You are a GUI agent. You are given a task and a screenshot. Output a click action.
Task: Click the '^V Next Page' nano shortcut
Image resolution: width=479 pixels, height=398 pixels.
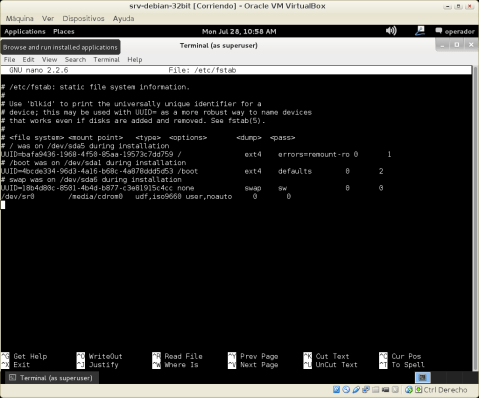(x=253, y=365)
